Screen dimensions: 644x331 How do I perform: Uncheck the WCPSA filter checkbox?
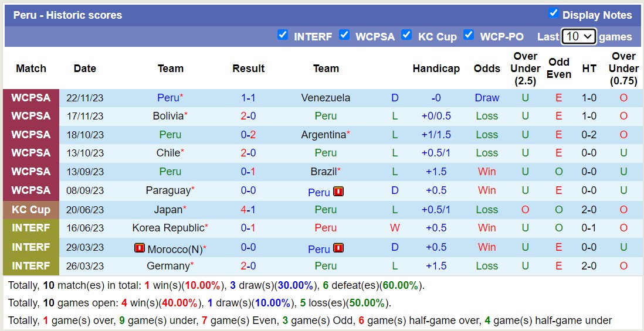coord(344,35)
